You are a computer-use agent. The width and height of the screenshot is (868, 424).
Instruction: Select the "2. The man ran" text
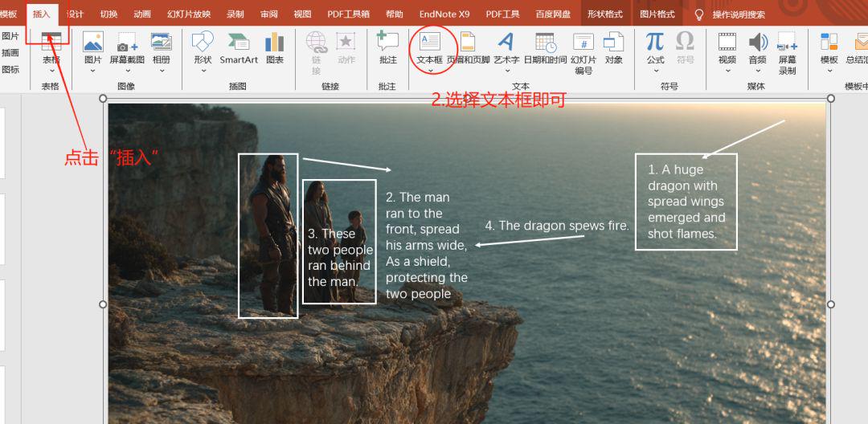(426, 246)
